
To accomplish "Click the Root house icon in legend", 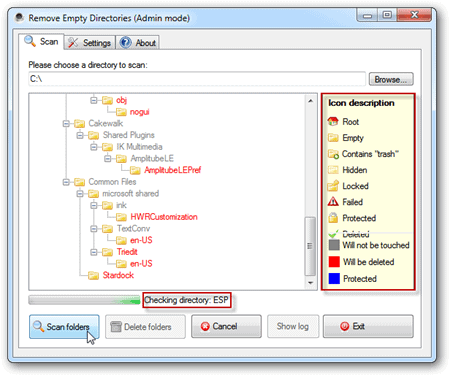I will [333, 121].
